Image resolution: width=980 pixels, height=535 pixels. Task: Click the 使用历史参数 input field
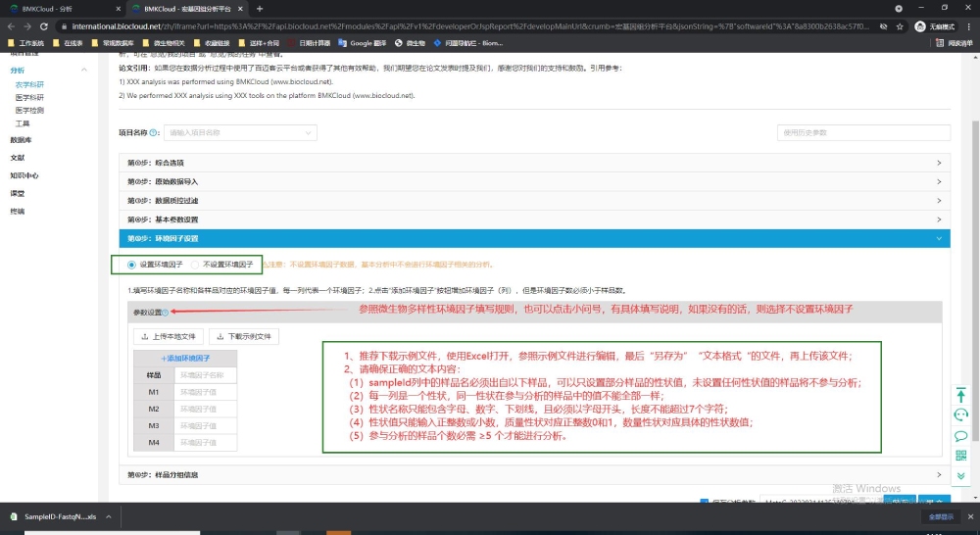[862, 132]
